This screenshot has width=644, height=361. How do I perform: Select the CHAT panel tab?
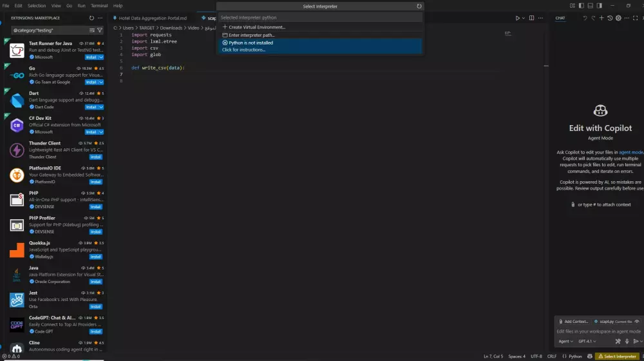click(x=560, y=18)
